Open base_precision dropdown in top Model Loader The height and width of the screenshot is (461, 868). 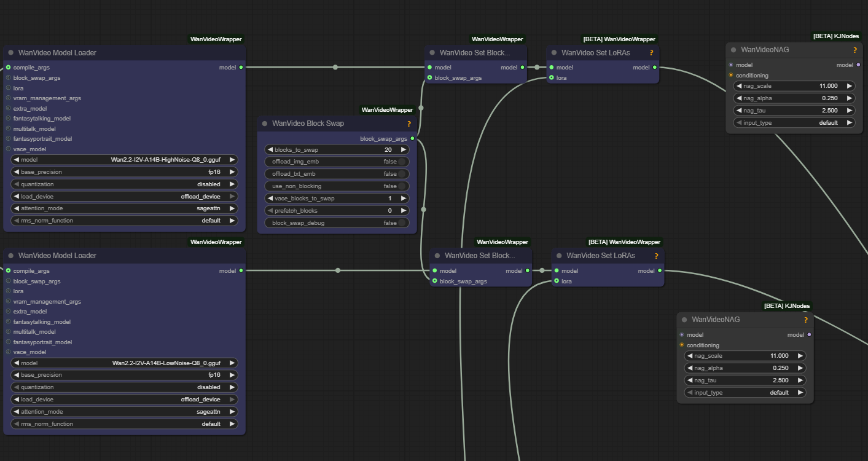124,172
